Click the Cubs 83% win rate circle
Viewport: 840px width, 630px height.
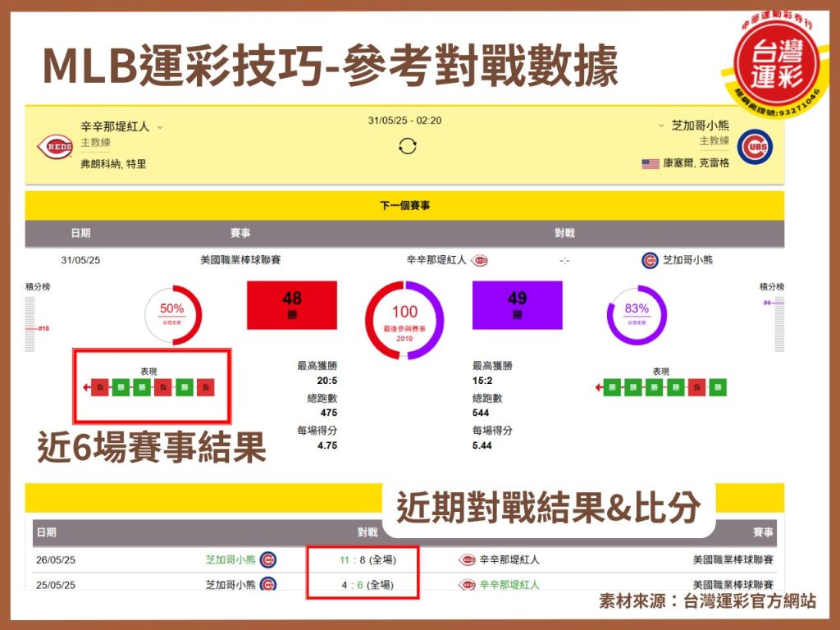pos(637,314)
